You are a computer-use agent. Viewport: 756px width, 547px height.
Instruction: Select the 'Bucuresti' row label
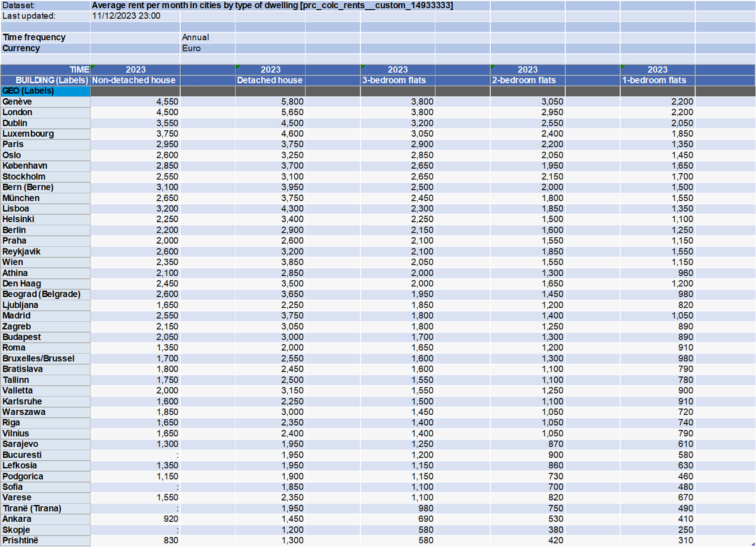[x=45, y=454]
